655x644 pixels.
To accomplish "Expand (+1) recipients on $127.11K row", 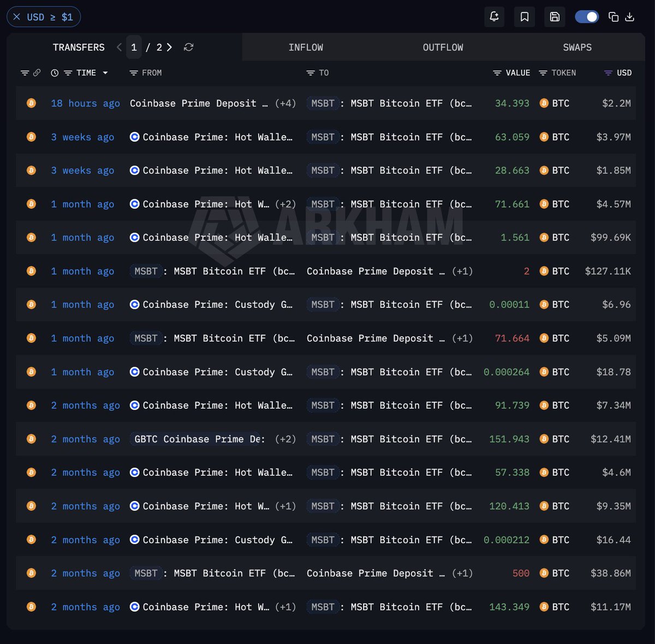I will tap(462, 271).
